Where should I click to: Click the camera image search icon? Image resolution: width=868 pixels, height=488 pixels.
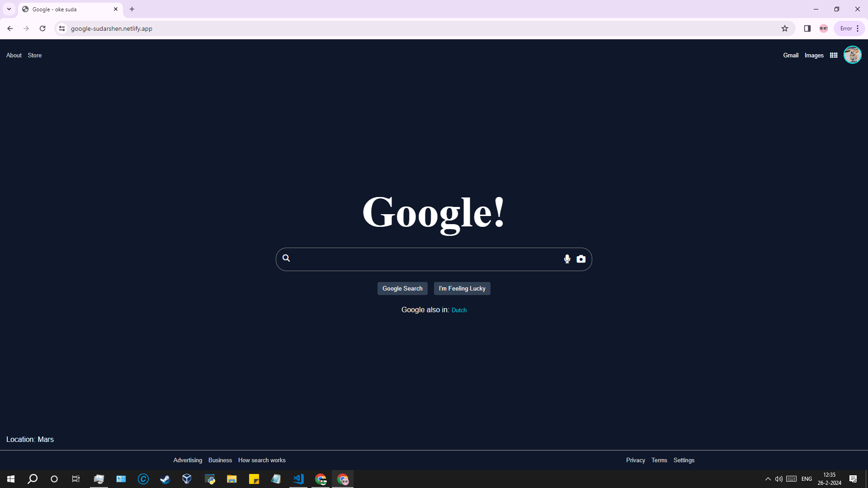[581, 259]
